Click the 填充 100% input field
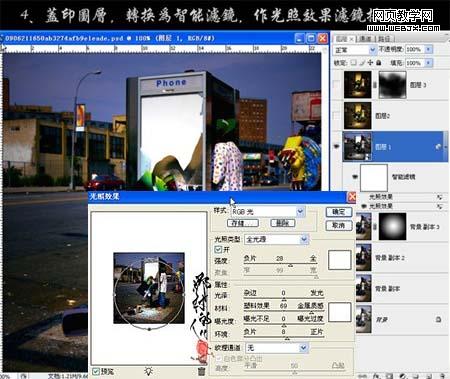This screenshot has height=379, width=450. click(415, 63)
